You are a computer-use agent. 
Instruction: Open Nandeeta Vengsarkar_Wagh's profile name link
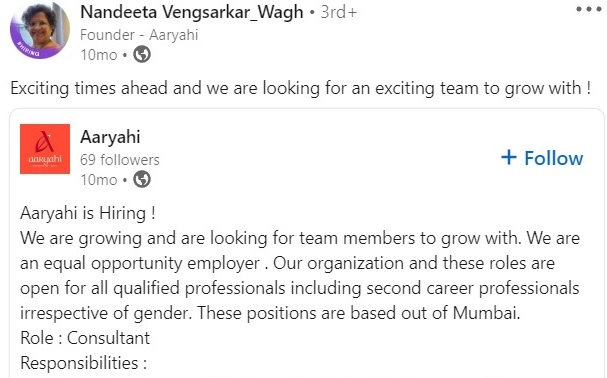[192, 12]
